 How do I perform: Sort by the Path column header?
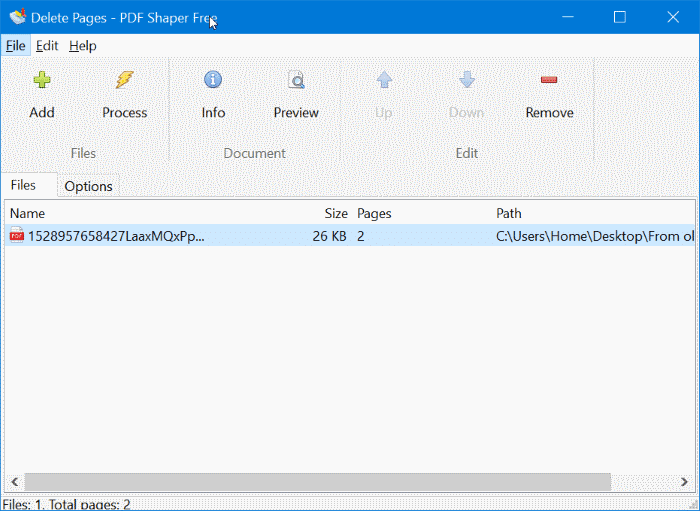[x=509, y=213]
